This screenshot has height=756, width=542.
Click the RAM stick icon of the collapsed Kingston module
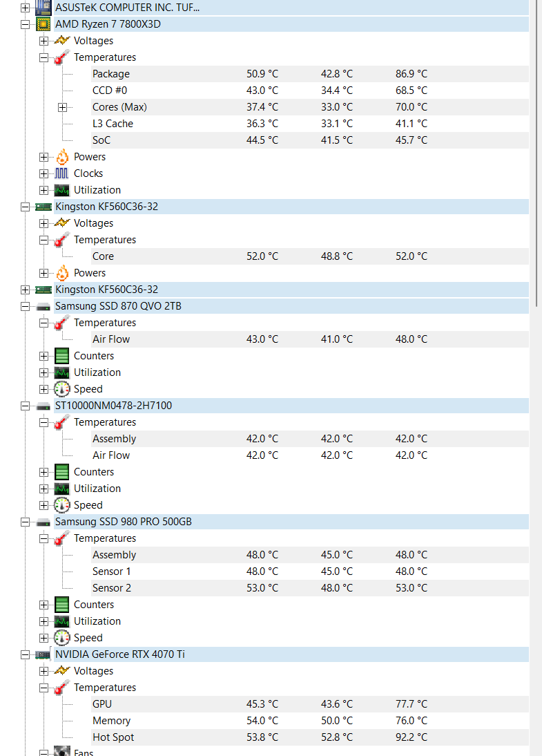[x=43, y=290]
